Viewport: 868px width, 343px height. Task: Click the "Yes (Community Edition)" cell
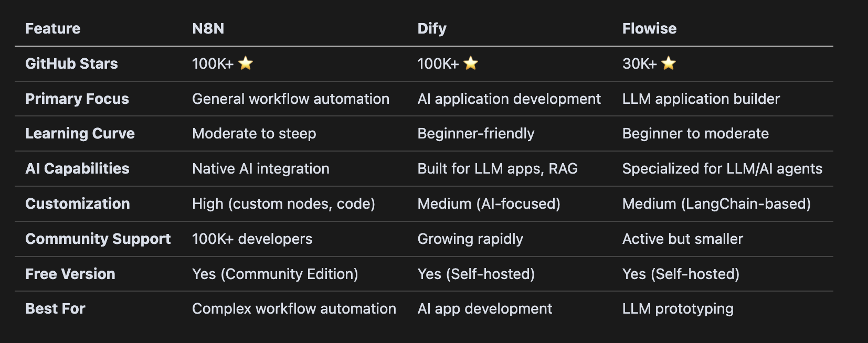pos(275,274)
